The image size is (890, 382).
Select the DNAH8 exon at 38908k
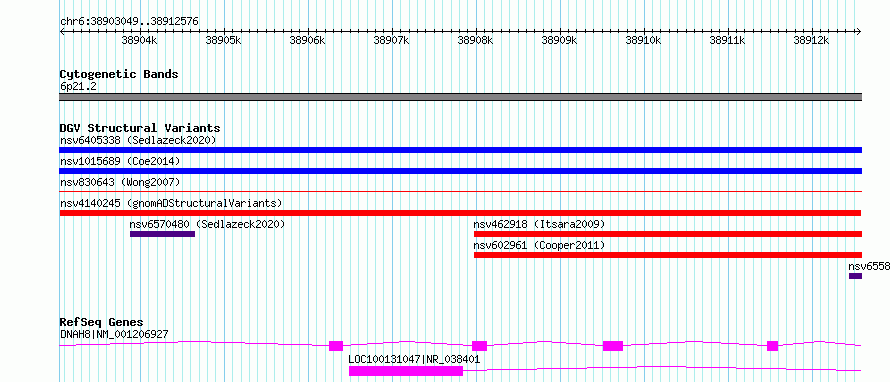tap(480, 346)
